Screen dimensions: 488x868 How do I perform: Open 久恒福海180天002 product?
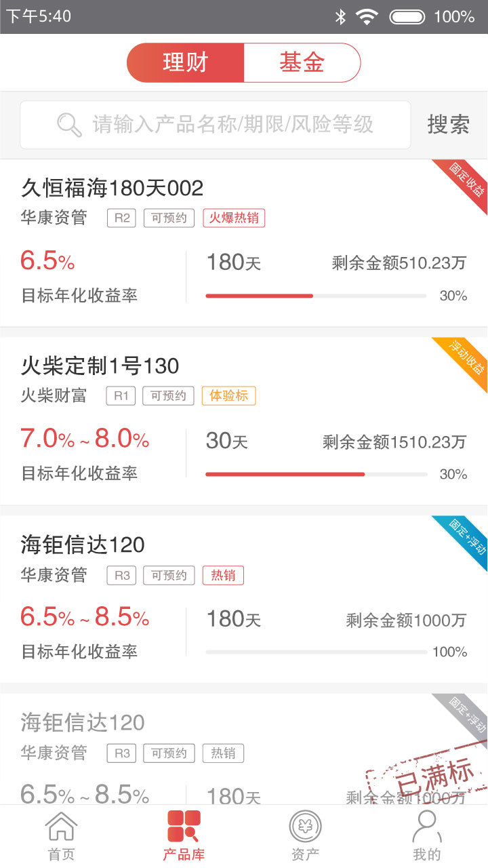244,243
